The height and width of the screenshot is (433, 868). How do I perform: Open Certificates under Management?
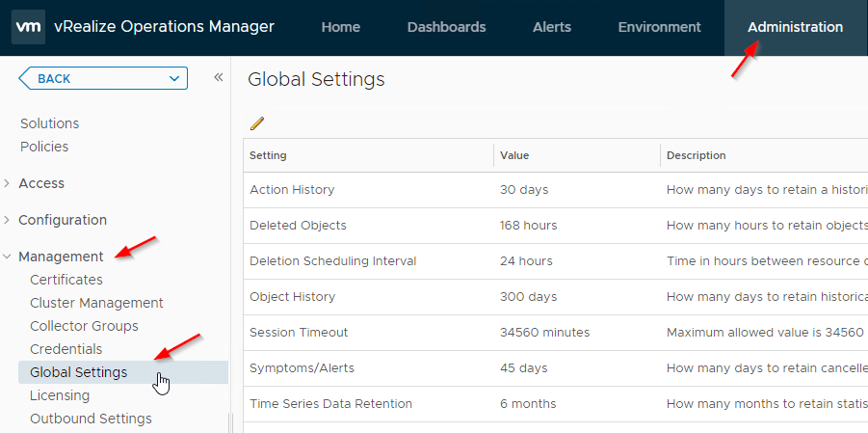click(66, 280)
